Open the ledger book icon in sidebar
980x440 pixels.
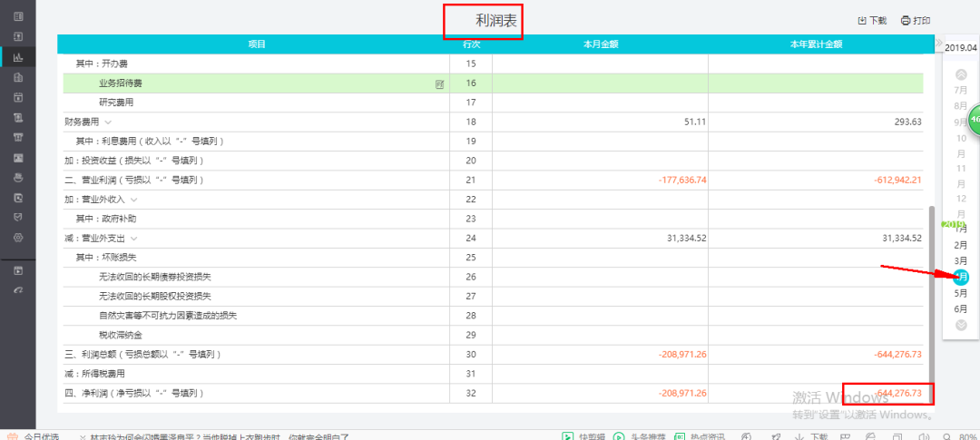[x=18, y=16]
